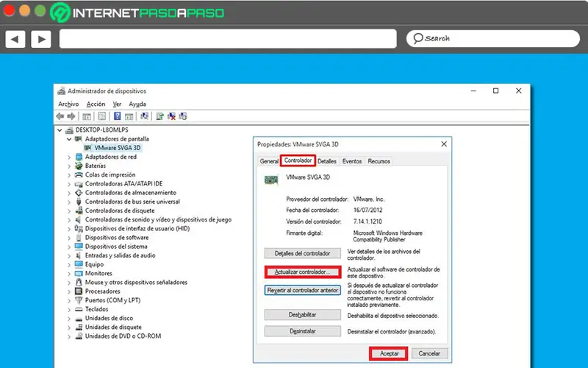Expand the Teclados node arrow

(x=69, y=309)
